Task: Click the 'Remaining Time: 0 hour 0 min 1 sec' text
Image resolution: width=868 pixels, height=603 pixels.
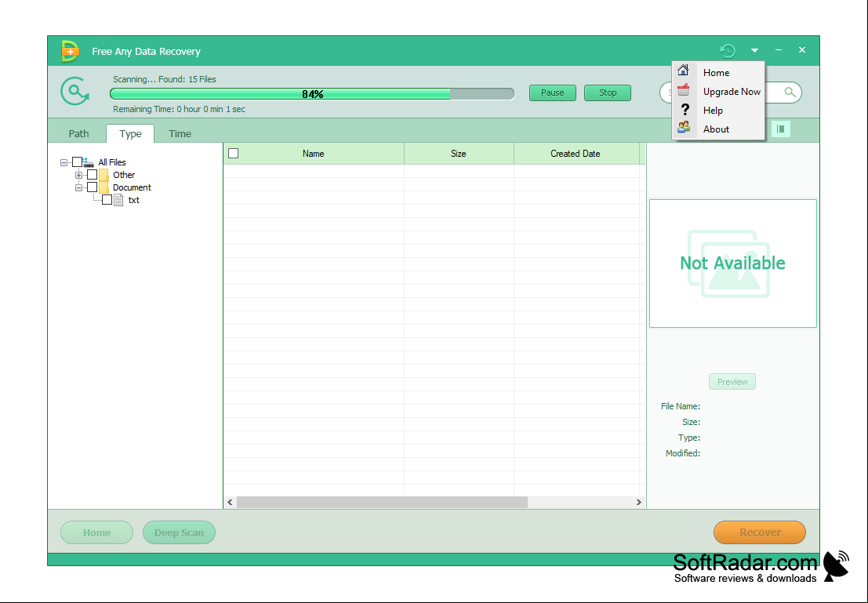Action: (x=179, y=109)
